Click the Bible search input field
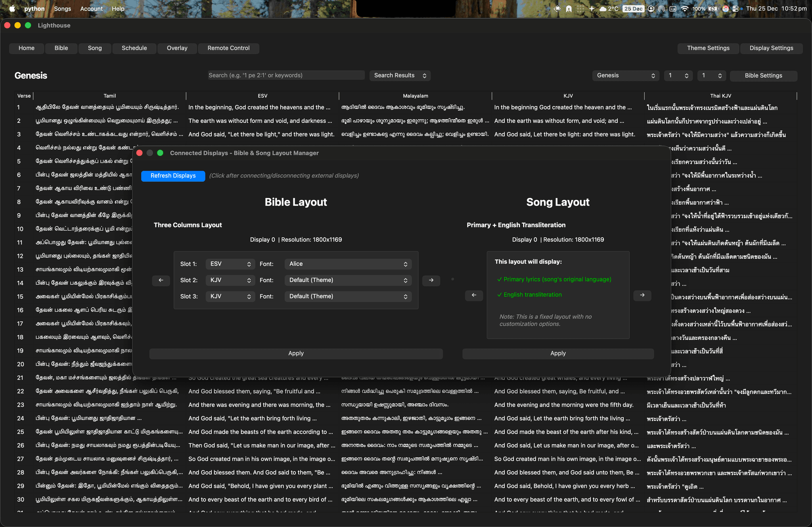Screen dimensions: 812x527 (286, 75)
